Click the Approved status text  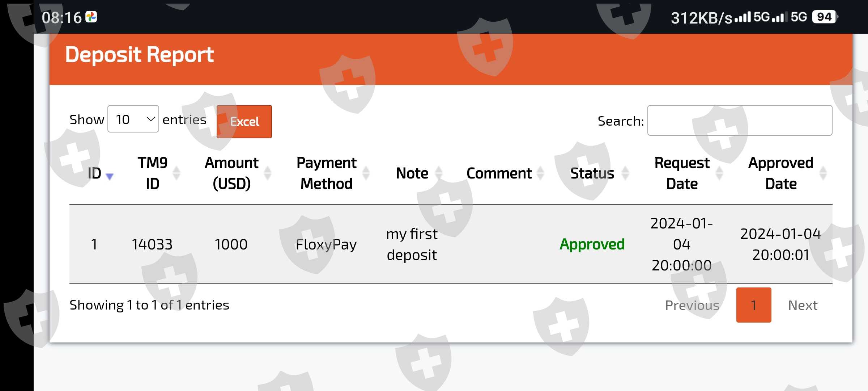[592, 244]
